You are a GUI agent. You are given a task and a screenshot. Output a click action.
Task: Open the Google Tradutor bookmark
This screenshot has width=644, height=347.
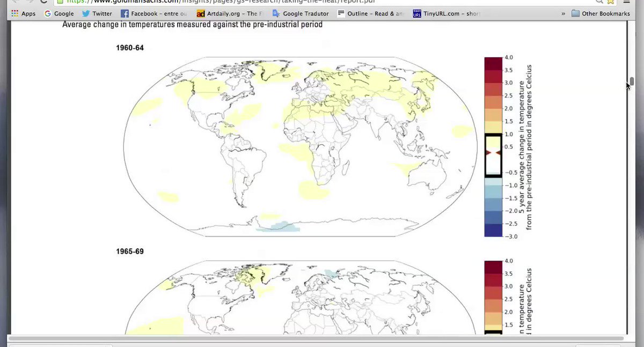pos(301,13)
